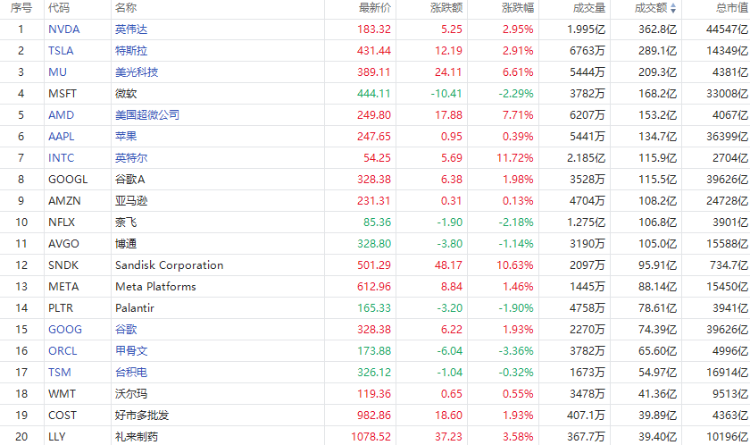Select the 沃尔玛 name cell
The width and height of the screenshot is (750, 445).
[131, 394]
